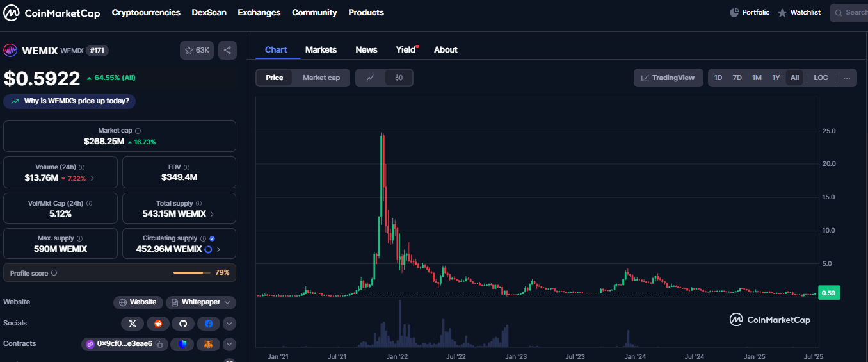Switch to the News tab
Viewport: 868px width, 362px height.
[x=366, y=49]
